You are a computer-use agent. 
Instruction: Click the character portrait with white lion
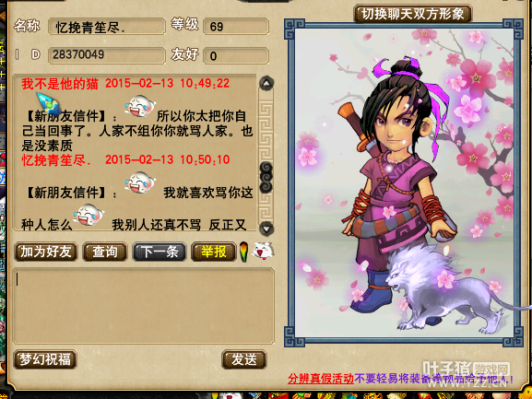pyautogui.click(x=404, y=182)
